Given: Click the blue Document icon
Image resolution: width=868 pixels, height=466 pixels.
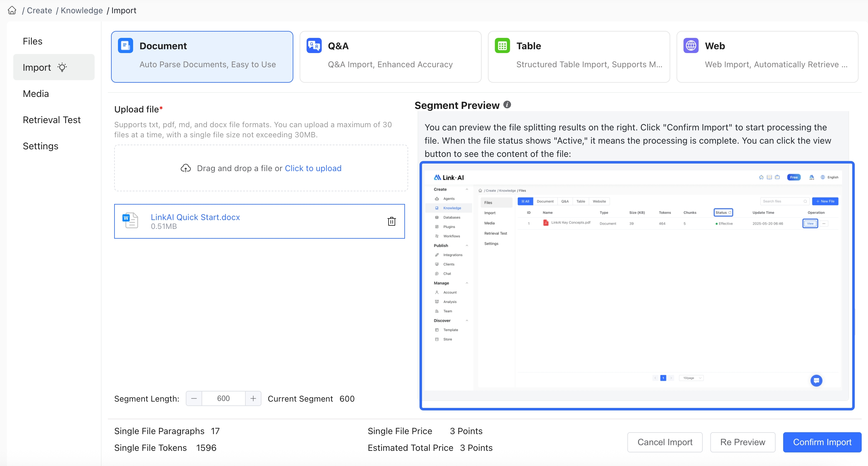Looking at the screenshot, I should point(125,45).
